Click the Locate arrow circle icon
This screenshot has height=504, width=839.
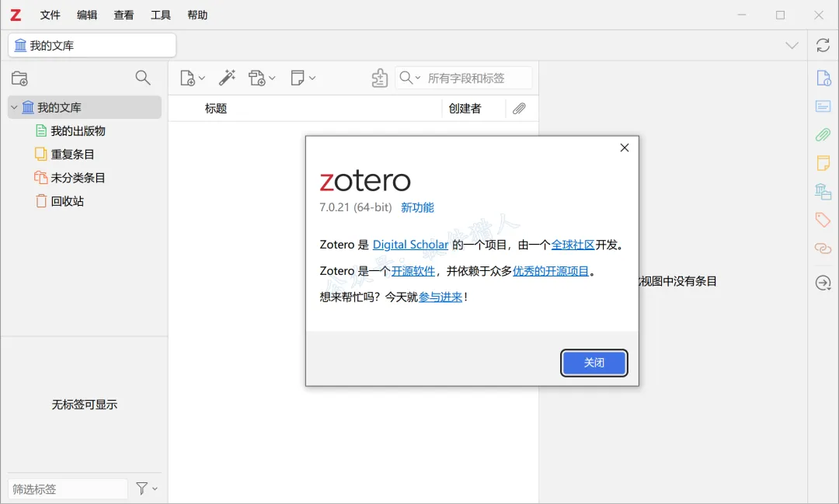coord(823,283)
